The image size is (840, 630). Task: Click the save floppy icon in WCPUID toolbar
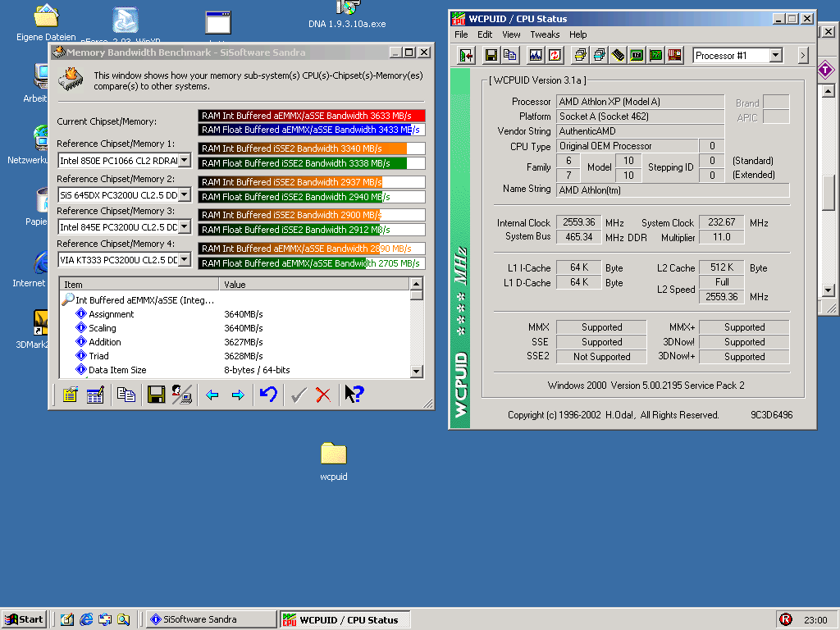click(491, 56)
